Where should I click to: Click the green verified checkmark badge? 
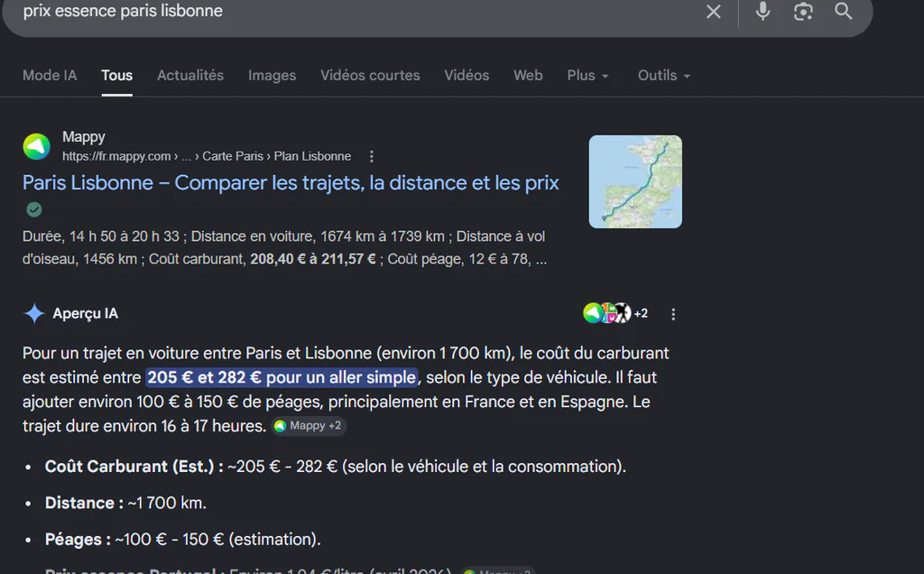[x=34, y=209]
